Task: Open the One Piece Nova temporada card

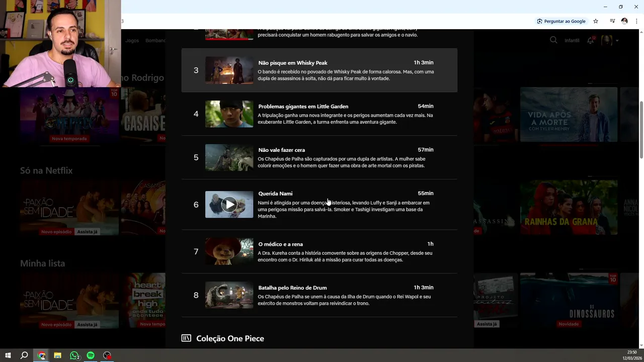Action: click(69, 115)
